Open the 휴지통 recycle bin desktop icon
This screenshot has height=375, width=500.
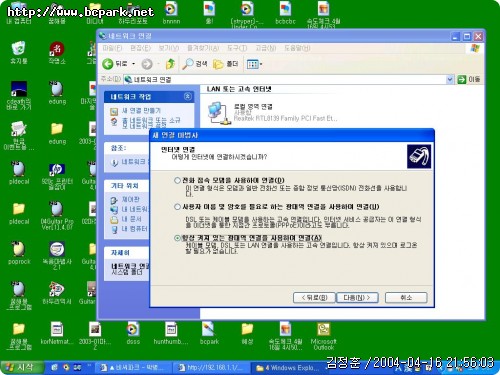pyautogui.click(x=19, y=52)
